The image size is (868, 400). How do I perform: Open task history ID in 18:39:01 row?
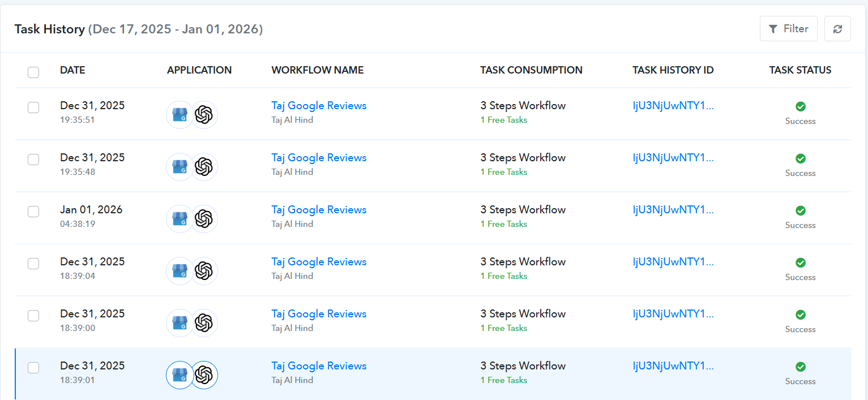click(x=673, y=366)
